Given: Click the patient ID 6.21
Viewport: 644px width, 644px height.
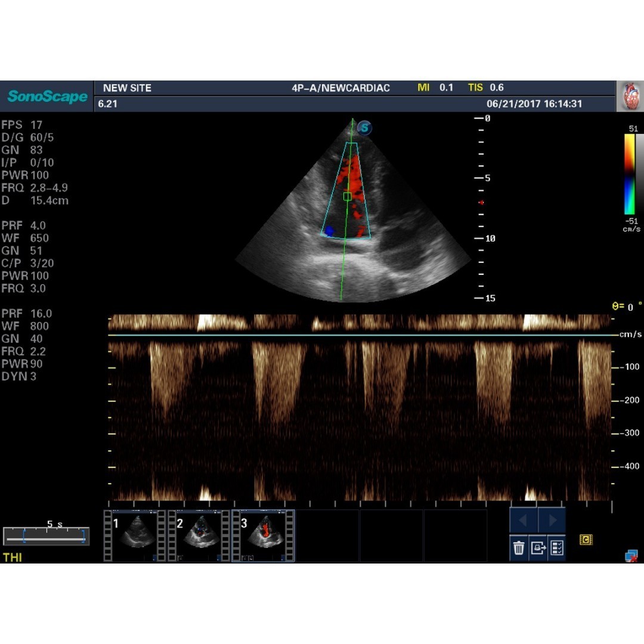Looking at the screenshot, I should pyautogui.click(x=107, y=104).
